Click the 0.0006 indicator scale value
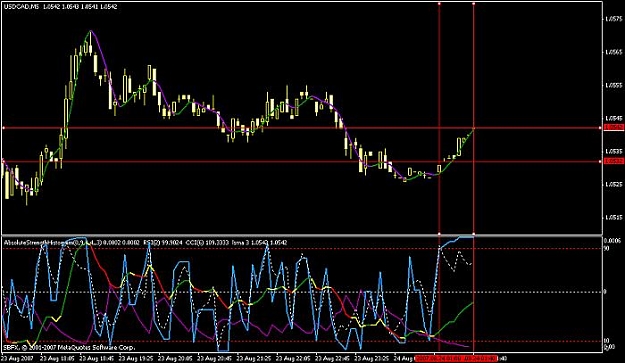This screenshot has height=363, width=625. [612, 241]
